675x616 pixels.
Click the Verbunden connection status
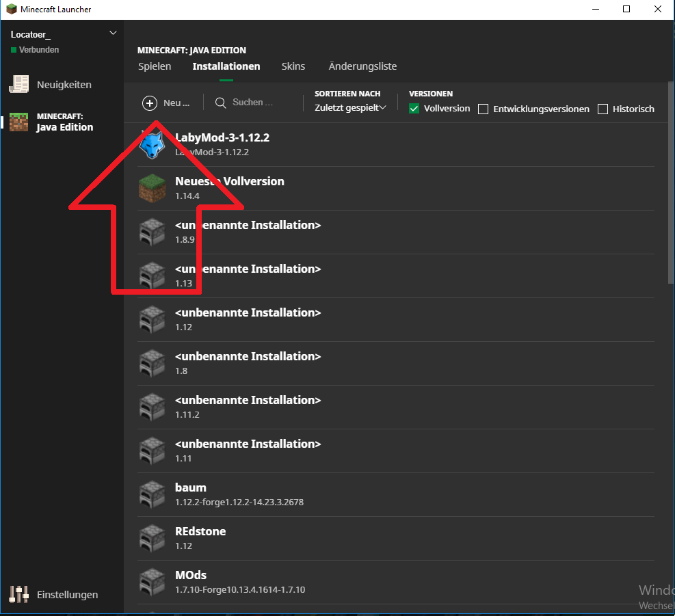pos(35,50)
